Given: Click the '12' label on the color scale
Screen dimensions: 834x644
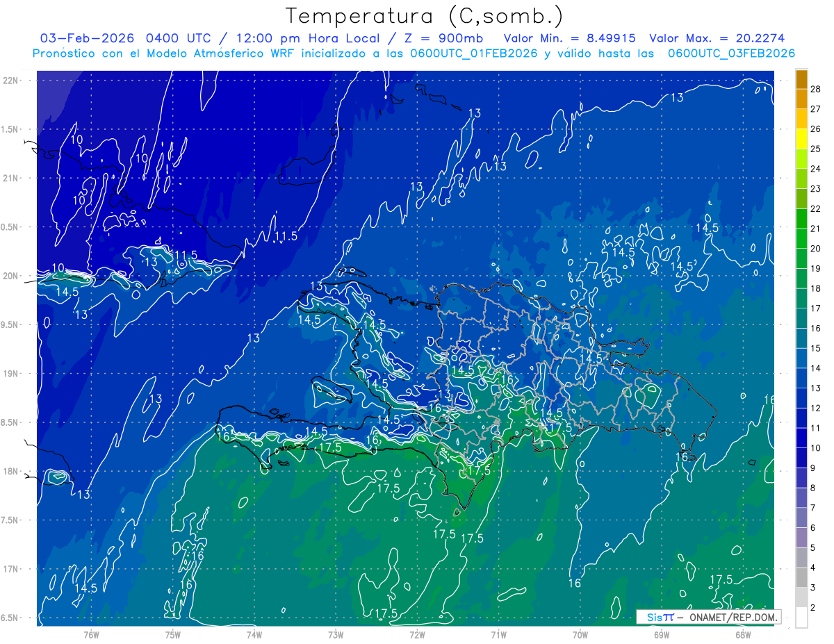Looking at the screenshot, I should coord(816,408).
